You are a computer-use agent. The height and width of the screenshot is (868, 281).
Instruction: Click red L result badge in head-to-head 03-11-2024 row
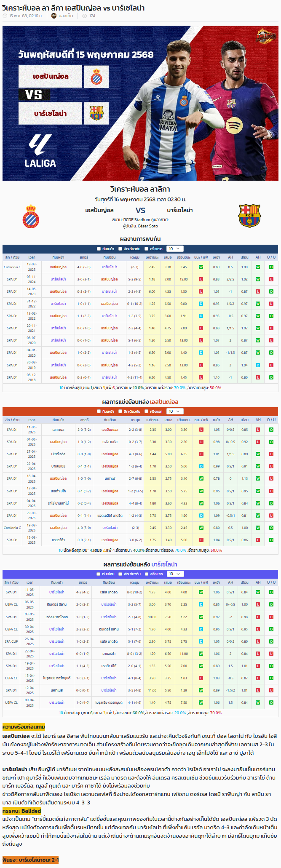(201, 279)
